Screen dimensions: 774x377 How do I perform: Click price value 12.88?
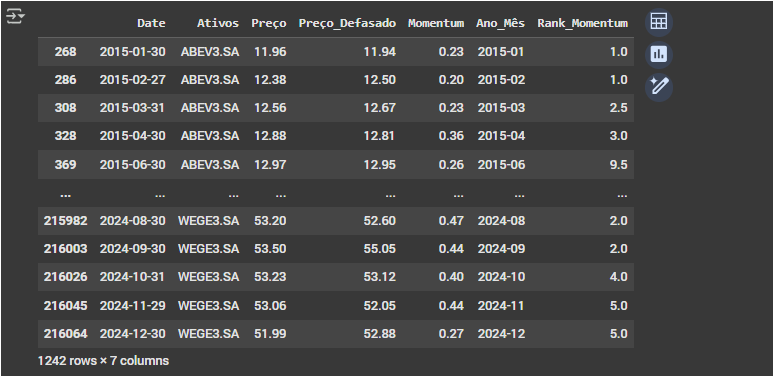tap(270, 136)
